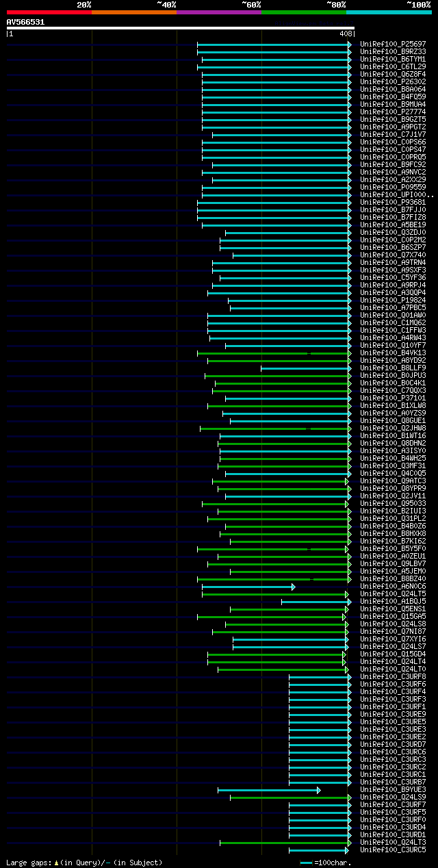
Task: Select label UniRef100_P37101
Action: click(x=393, y=398)
